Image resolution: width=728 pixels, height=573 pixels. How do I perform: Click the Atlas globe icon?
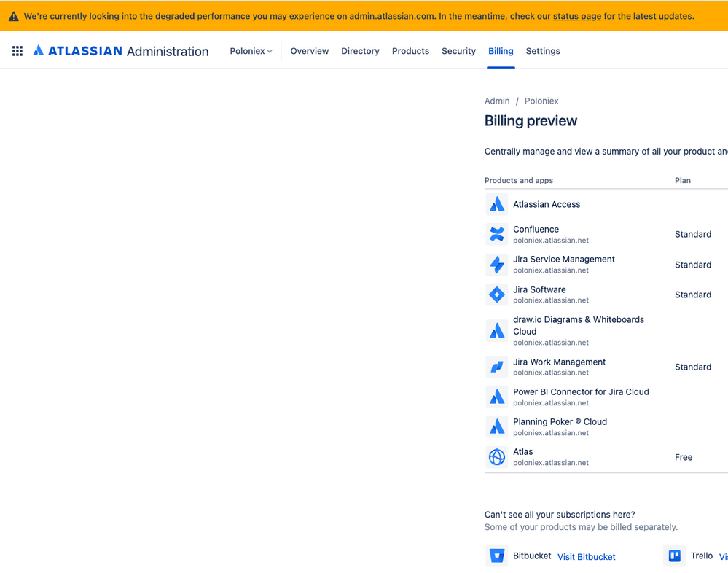coord(497,457)
